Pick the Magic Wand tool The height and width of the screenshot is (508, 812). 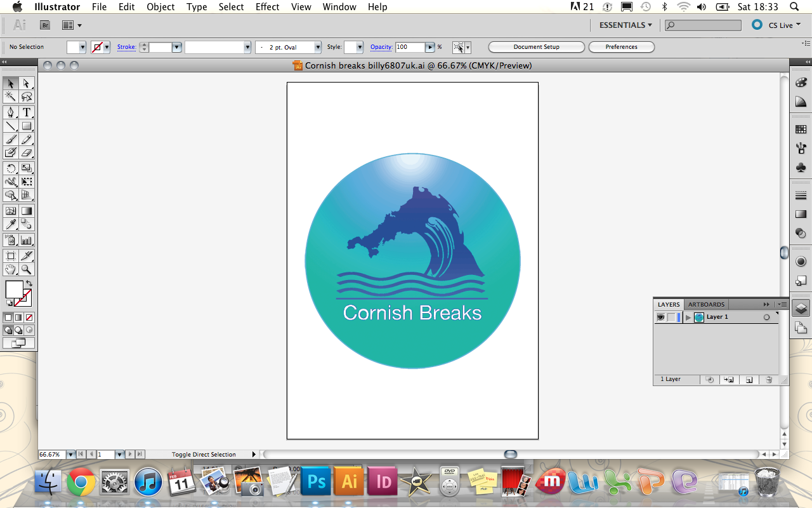click(x=11, y=97)
